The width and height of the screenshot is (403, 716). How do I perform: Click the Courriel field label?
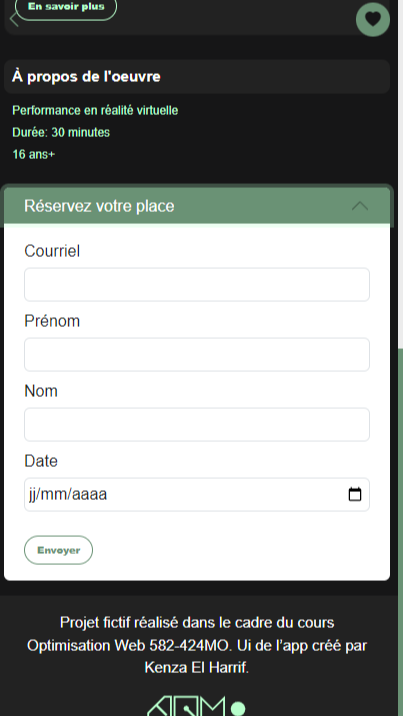click(x=52, y=251)
